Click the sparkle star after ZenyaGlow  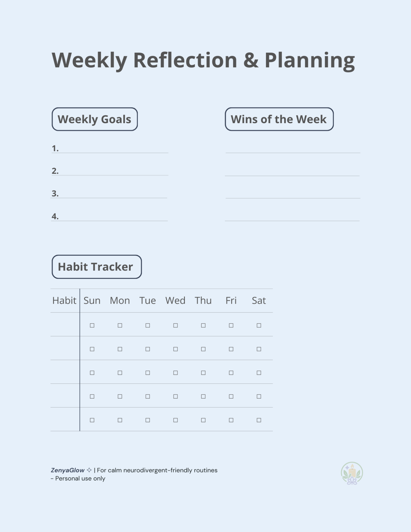[89, 470]
